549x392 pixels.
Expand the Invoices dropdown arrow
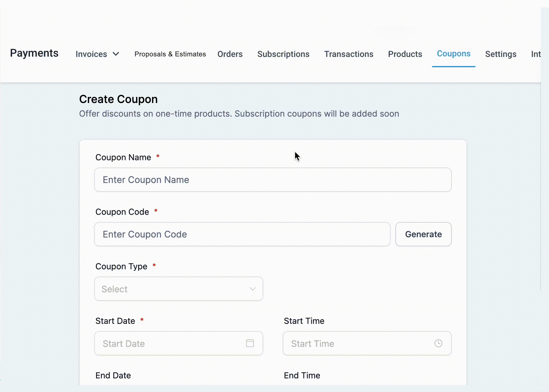click(x=116, y=54)
